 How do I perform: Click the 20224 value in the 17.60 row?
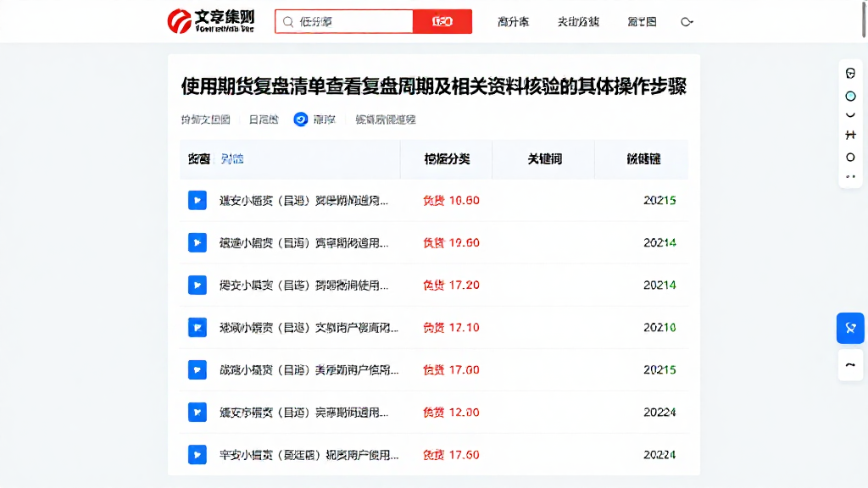[659, 455]
